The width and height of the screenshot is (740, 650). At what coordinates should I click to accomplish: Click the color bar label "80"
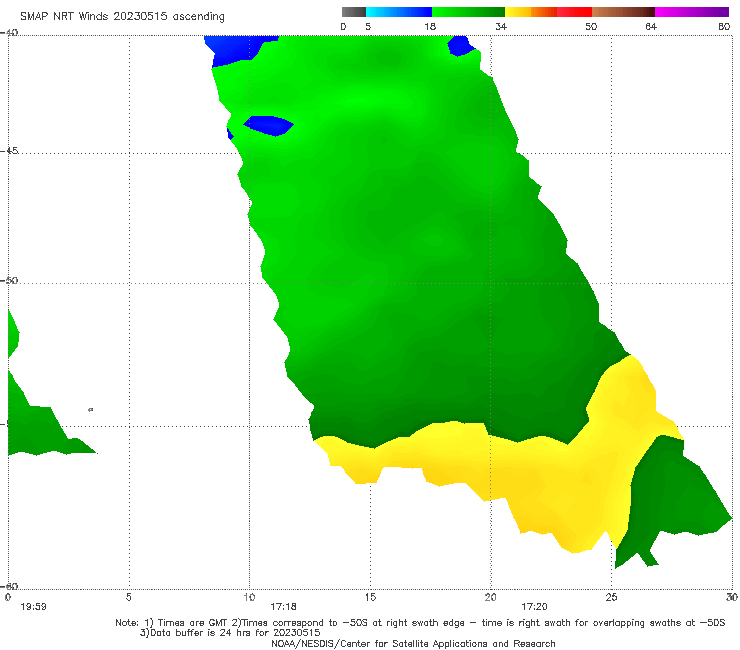click(724, 26)
